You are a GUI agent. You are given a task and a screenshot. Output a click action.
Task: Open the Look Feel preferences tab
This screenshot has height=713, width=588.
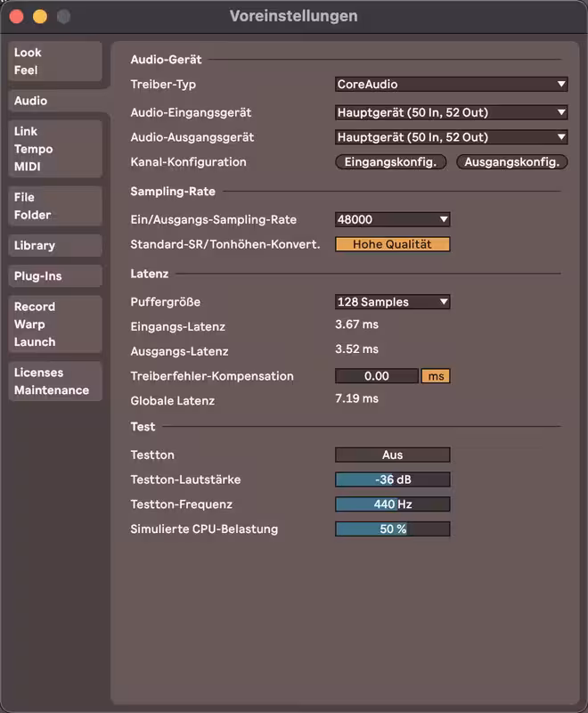[x=55, y=61]
